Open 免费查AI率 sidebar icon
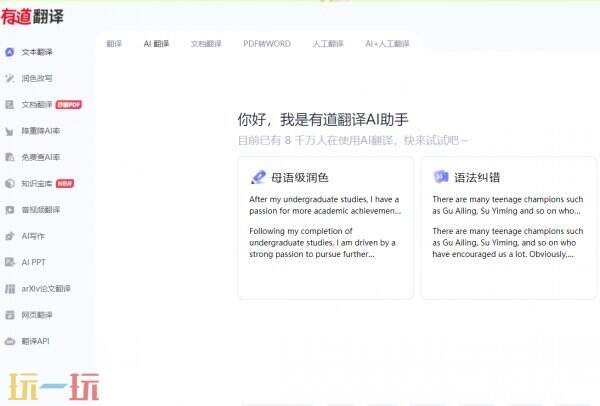Image resolution: width=600 pixels, height=406 pixels. (x=10, y=157)
